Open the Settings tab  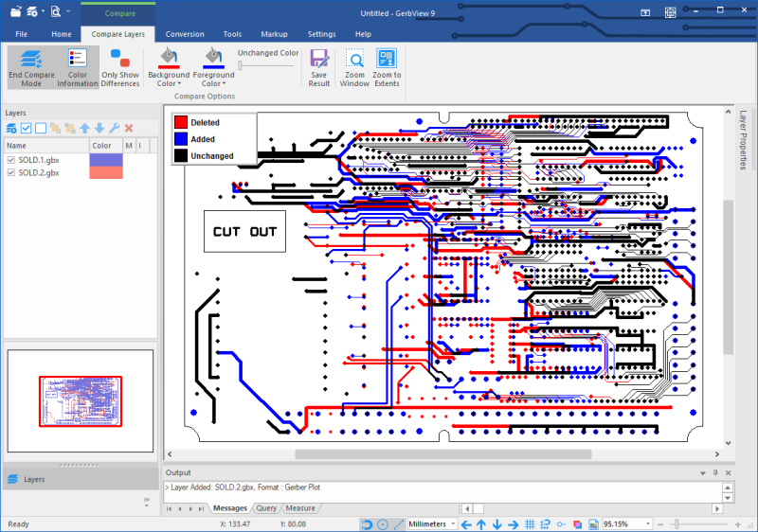(x=321, y=34)
